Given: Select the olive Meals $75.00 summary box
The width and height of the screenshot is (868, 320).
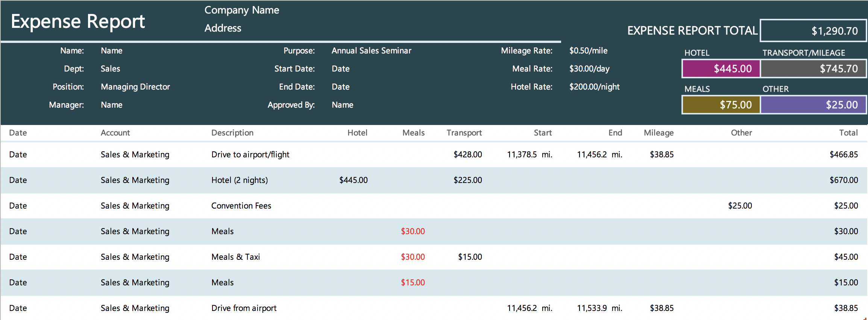Looking at the screenshot, I should [x=721, y=105].
